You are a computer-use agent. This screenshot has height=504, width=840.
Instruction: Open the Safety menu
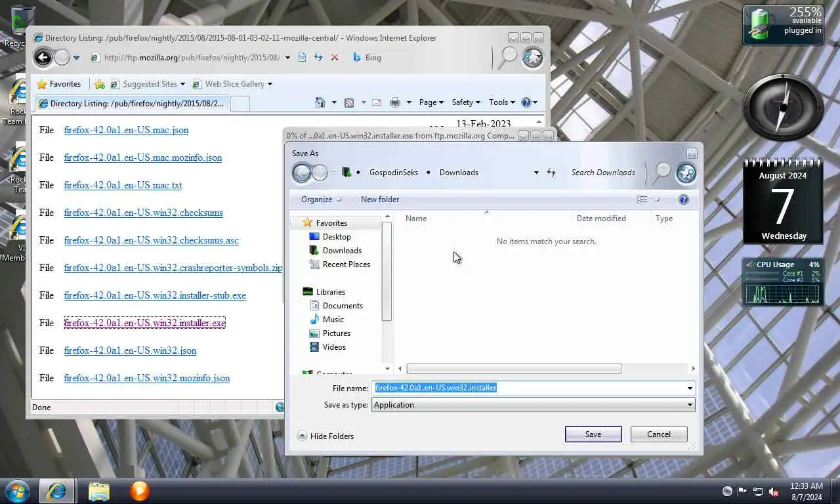466,102
